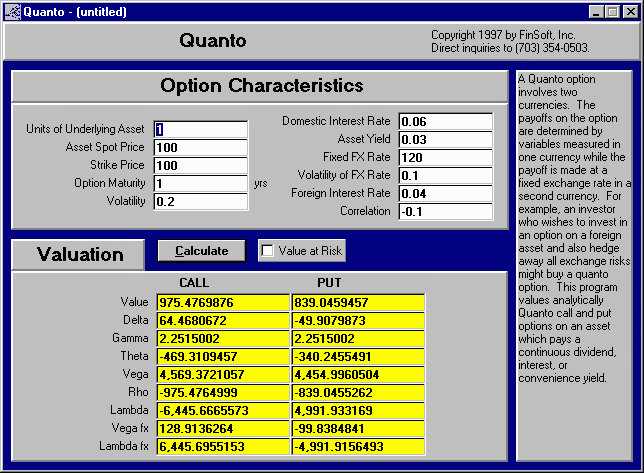Select put Delta value -49.9079873
Viewport: 644px width, 473px height.
pos(358,321)
